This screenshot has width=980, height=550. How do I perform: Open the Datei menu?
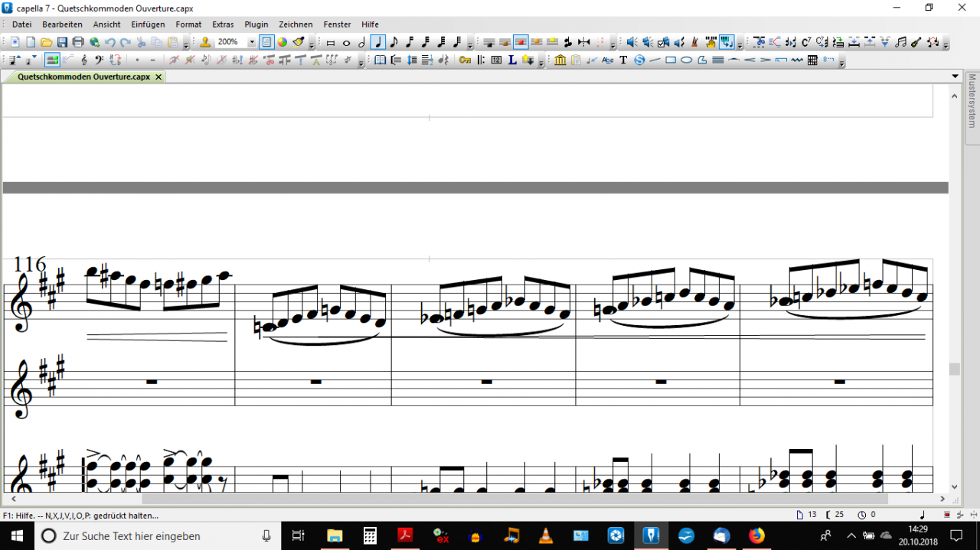(21, 24)
